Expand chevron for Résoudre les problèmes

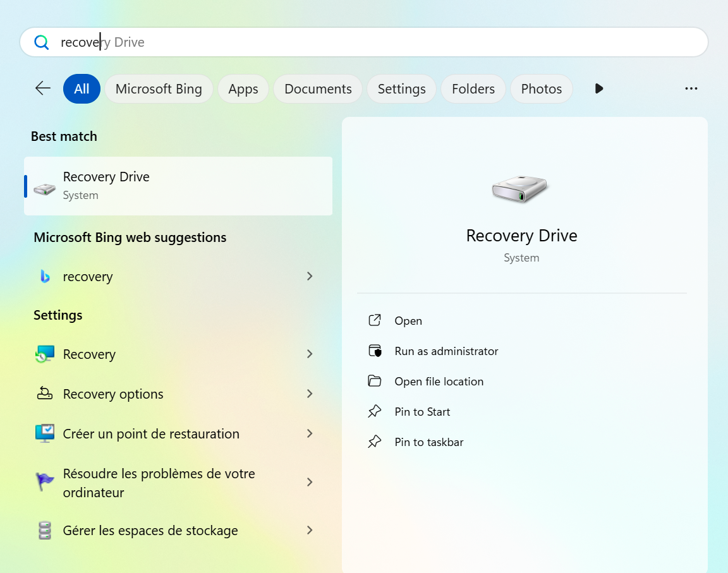tap(310, 482)
